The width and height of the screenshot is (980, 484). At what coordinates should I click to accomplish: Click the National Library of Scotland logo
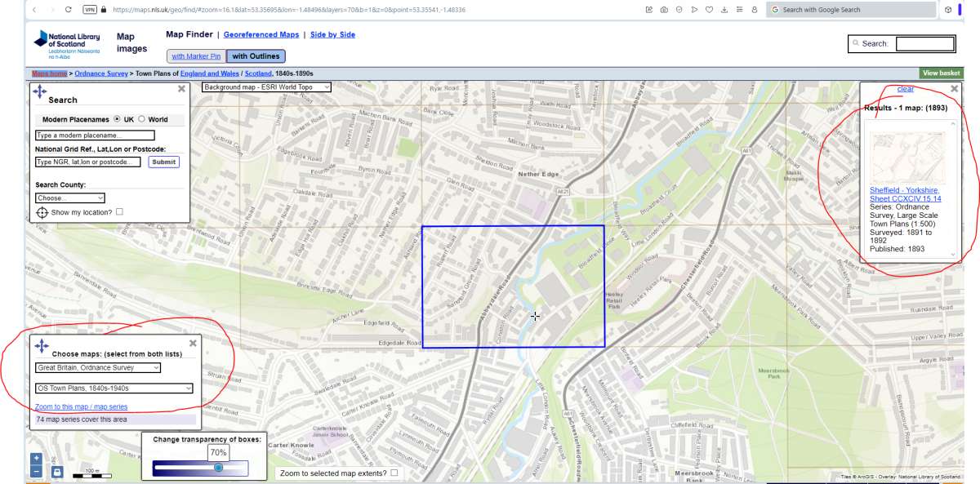point(67,44)
